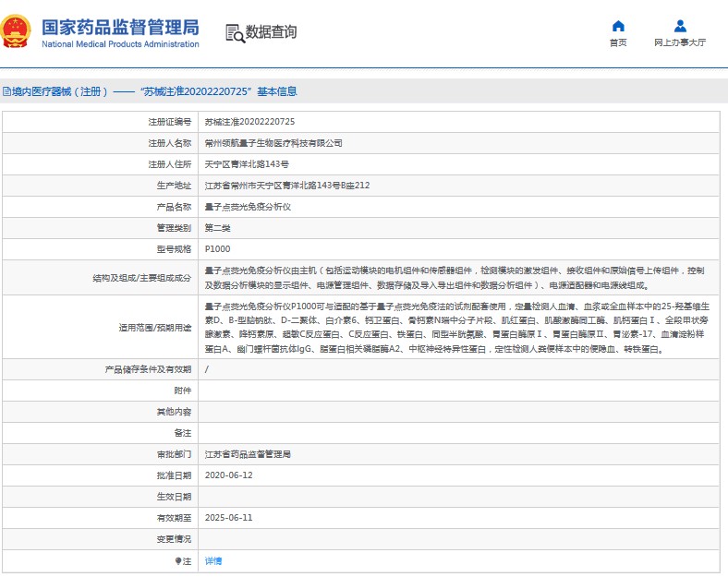Click the 注册证编号 row label

pyautogui.click(x=170, y=122)
